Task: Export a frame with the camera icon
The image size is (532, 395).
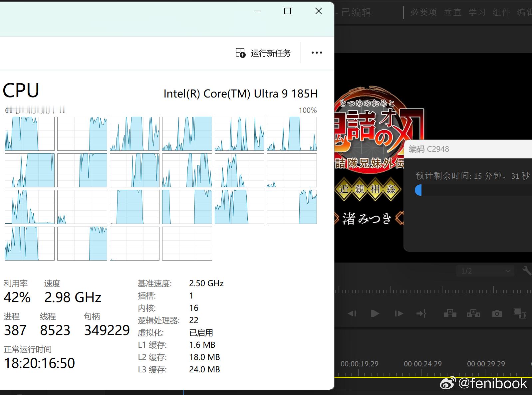Action: click(x=497, y=313)
